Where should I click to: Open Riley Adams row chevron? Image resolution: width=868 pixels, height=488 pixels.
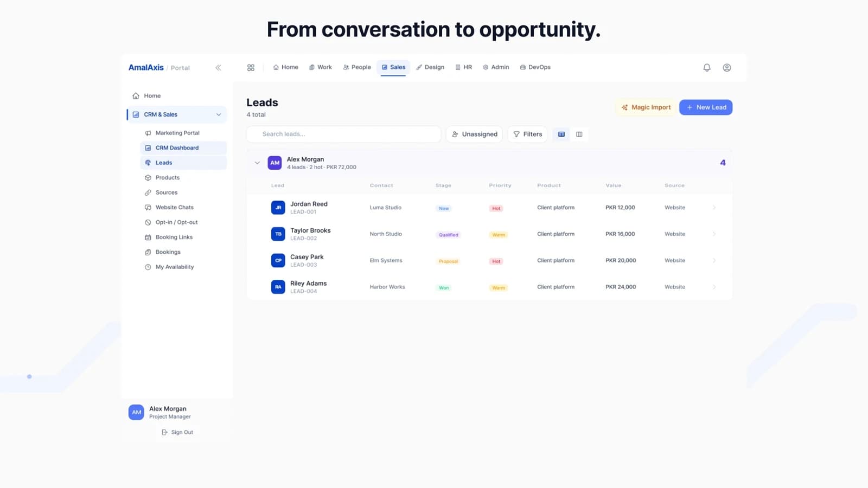pyautogui.click(x=714, y=287)
